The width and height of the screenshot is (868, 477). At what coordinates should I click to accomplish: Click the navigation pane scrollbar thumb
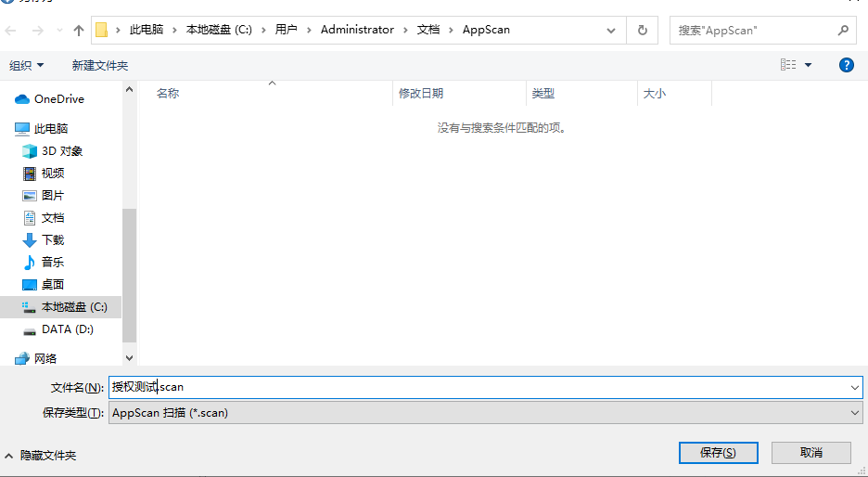(129, 276)
